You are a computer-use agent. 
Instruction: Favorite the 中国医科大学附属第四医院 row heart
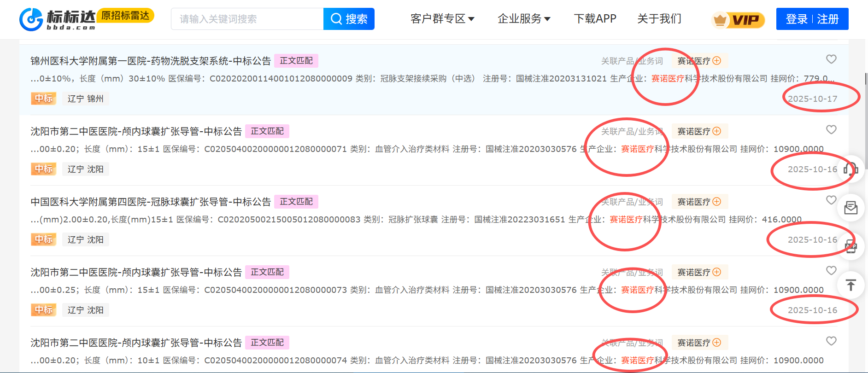pos(831,200)
